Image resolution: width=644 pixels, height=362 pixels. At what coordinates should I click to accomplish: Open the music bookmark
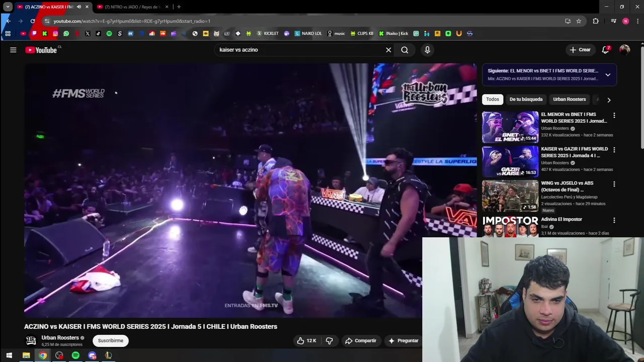tap(336, 34)
